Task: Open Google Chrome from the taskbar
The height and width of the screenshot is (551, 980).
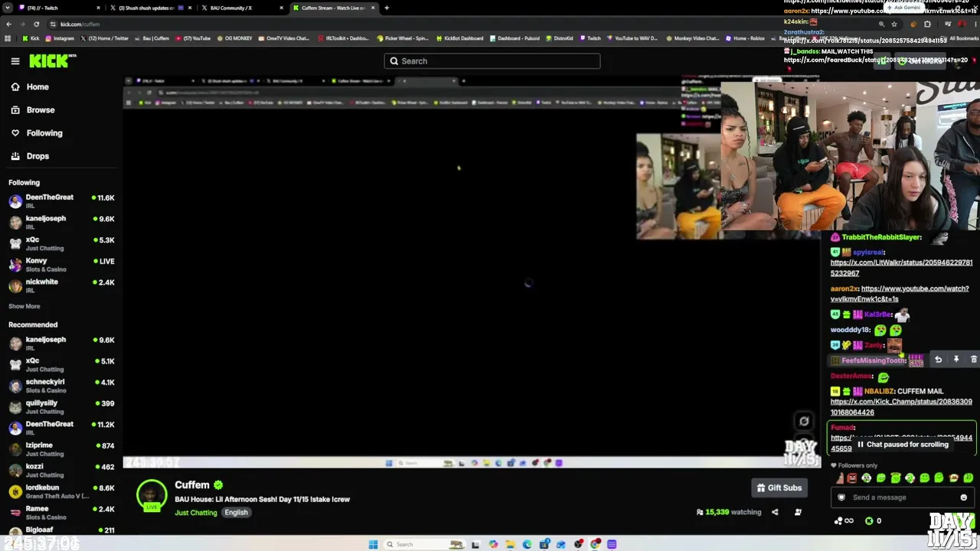Action: coord(596,545)
